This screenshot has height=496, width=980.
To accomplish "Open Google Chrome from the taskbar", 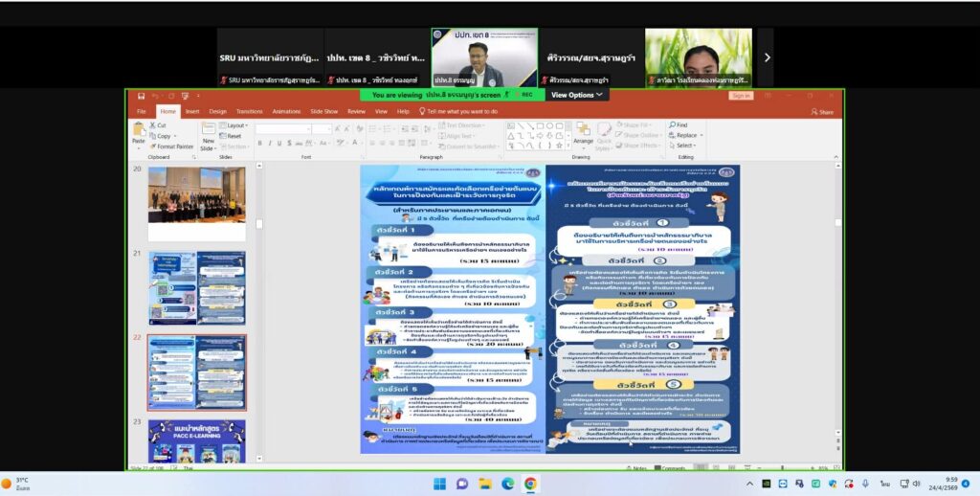I will pyautogui.click(x=530, y=484).
